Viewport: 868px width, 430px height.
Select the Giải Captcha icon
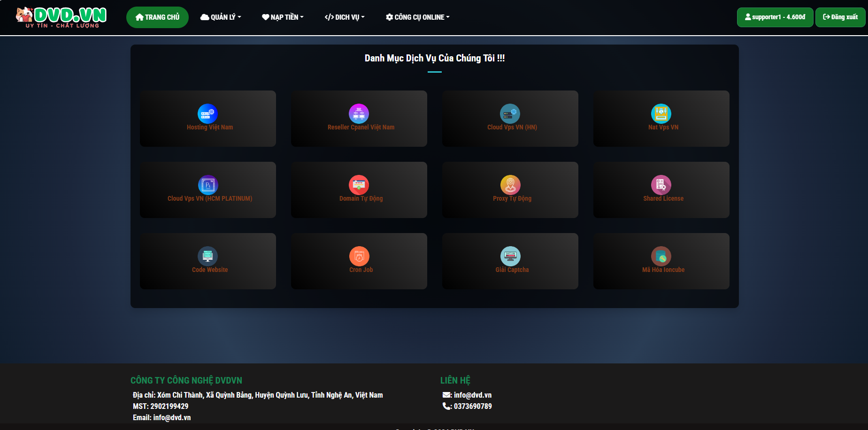(x=510, y=256)
